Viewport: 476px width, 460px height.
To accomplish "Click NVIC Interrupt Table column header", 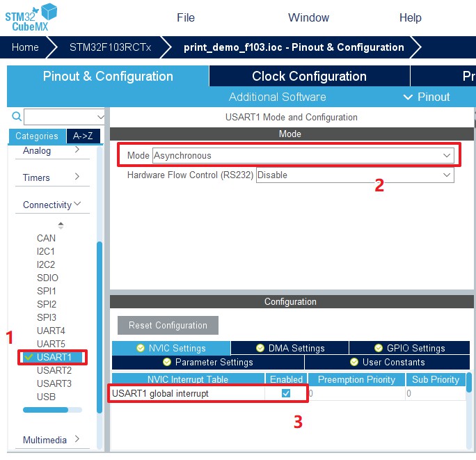I will [x=188, y=379].
